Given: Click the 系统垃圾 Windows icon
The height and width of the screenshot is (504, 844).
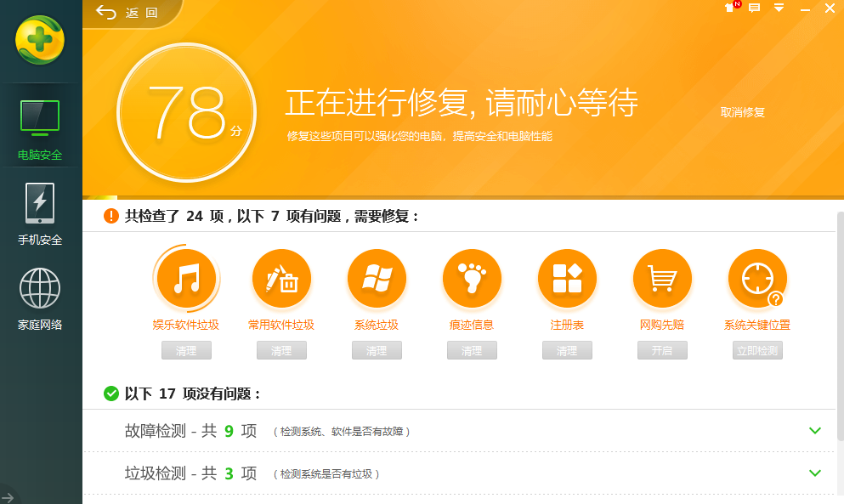Looking at the screenshot, I should (x=377, y=278).
